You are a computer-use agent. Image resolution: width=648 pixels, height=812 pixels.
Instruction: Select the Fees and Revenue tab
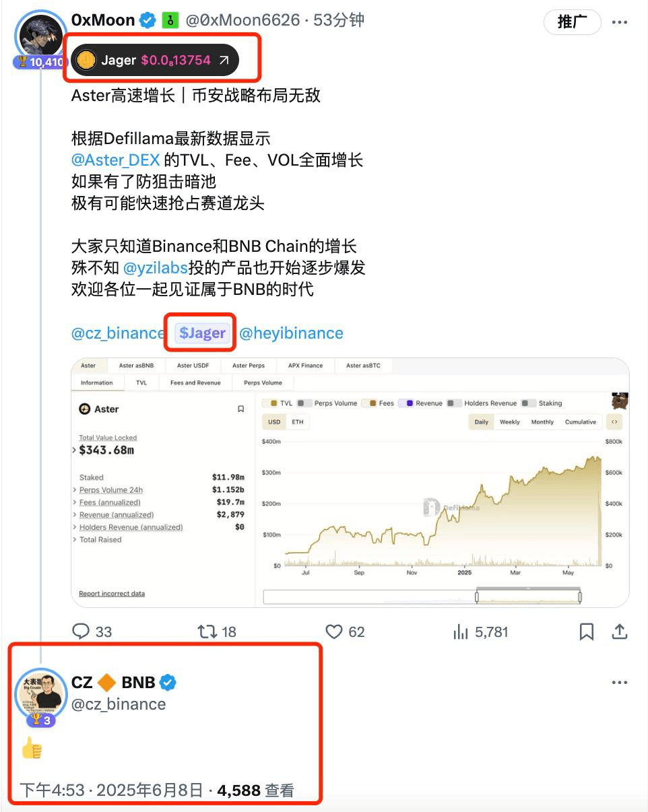click(195, 382)
